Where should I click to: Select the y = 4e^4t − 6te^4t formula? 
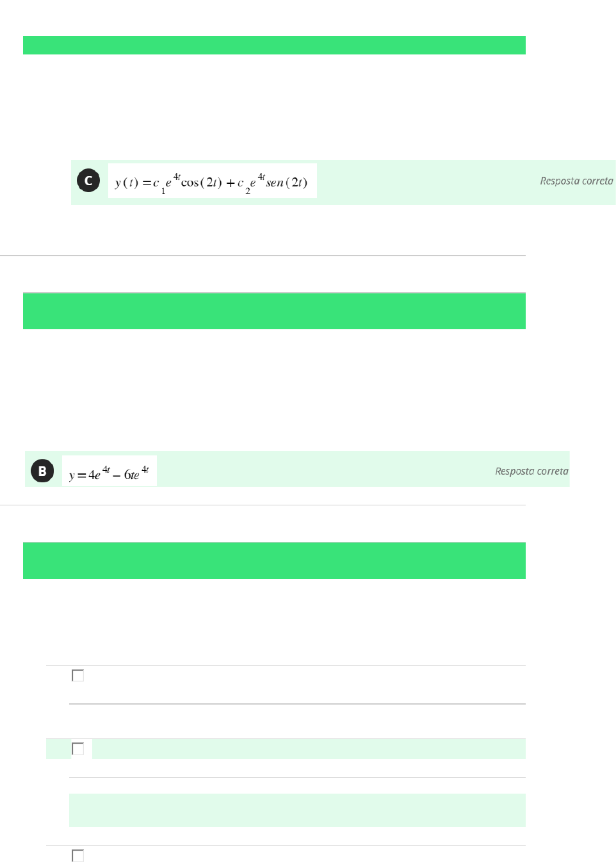109,472
